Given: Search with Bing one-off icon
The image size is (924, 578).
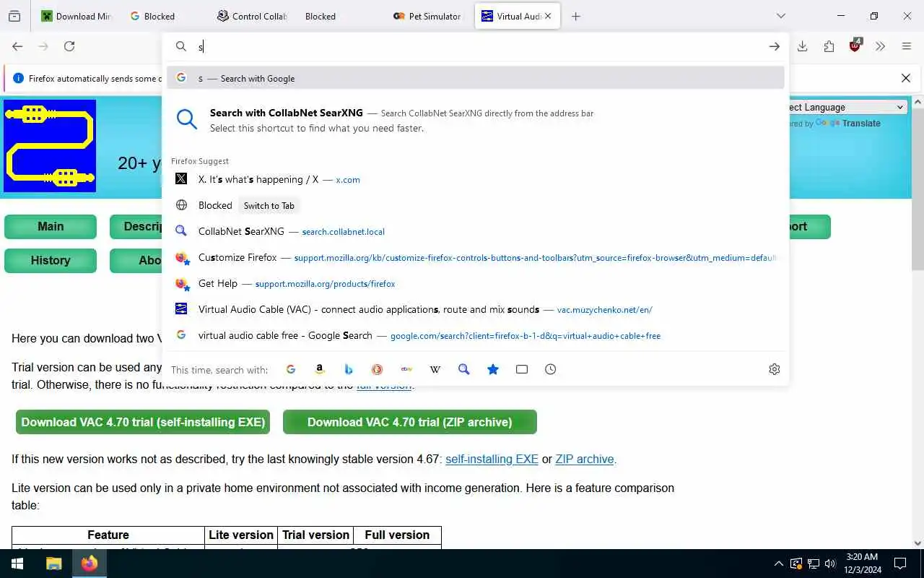Looking at the screenshot, I should (x=349, y=369).
